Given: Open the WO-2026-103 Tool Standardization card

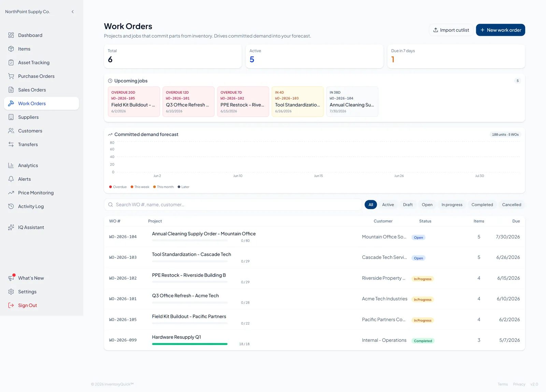Looking at the screenshot, I should click(298, 102).
